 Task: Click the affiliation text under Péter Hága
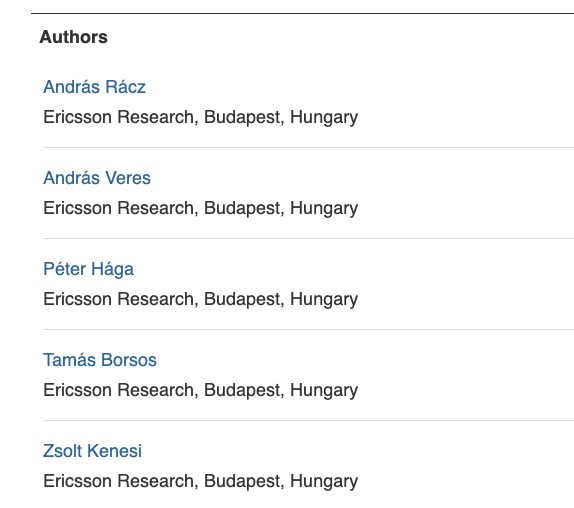coord(201,299)
